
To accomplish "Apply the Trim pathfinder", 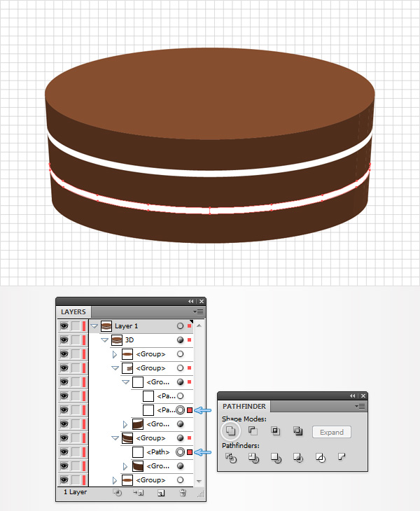I will click(x=253, y=458).
